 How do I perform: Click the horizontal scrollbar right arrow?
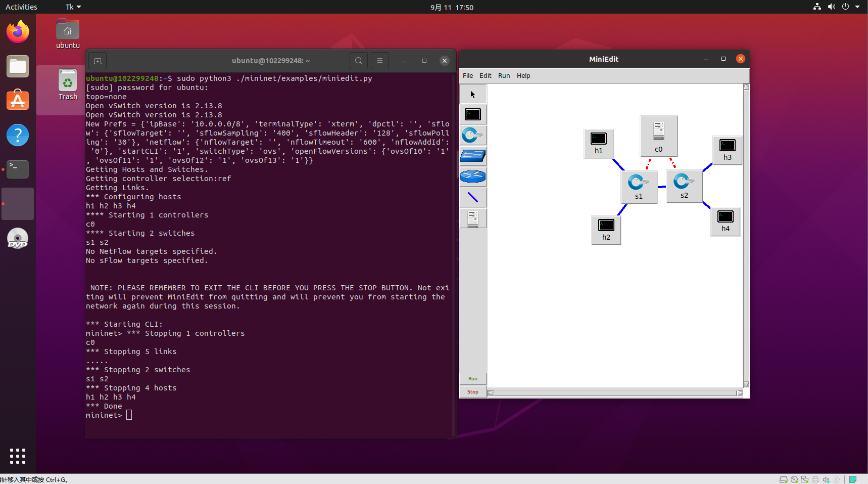point(740,393)
